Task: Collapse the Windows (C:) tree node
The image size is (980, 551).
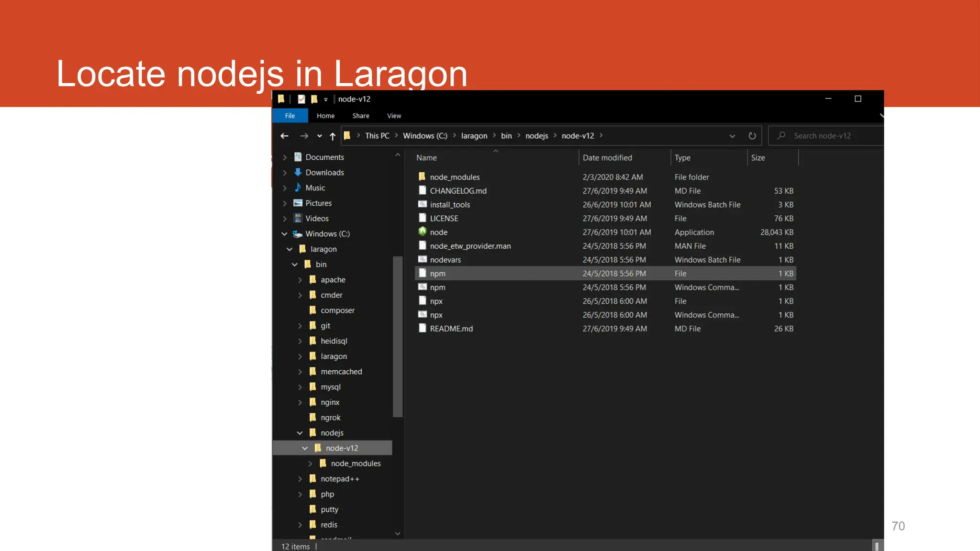Action: pos(285,234)
